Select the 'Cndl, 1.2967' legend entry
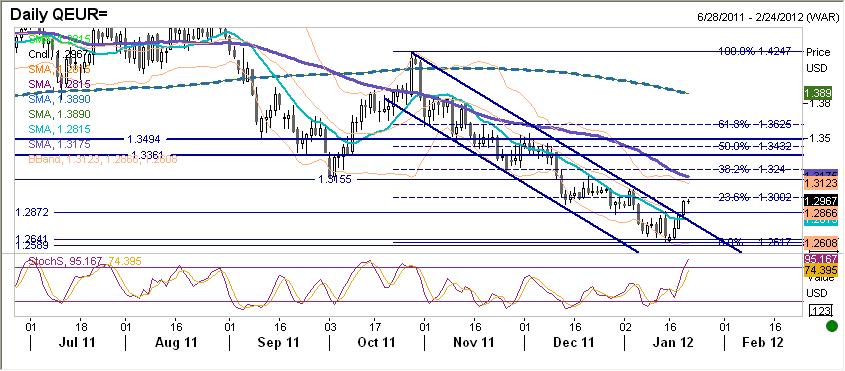Viewport: 845px width, 371px height. click(57, 54)
